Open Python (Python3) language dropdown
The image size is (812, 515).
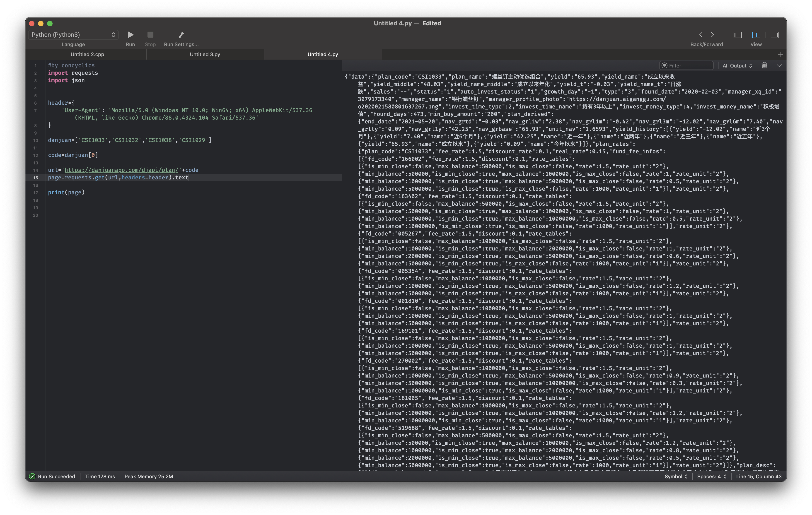point(73,35)
